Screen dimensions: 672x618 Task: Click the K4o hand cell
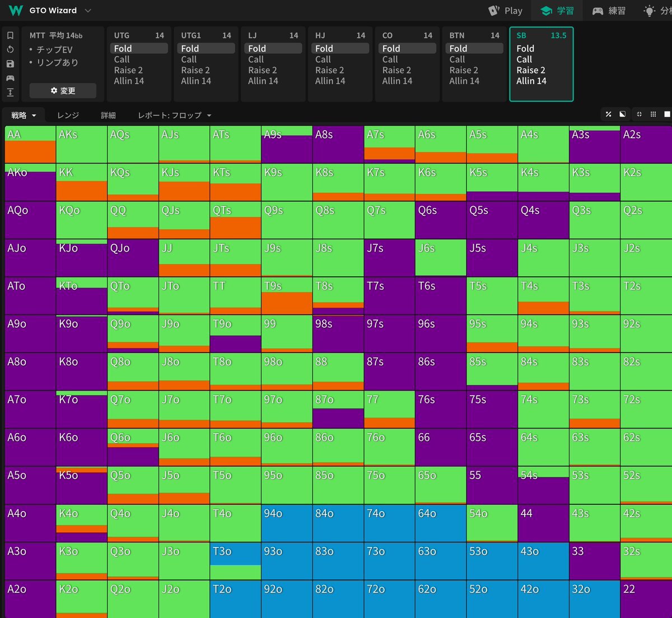[81, 523]
